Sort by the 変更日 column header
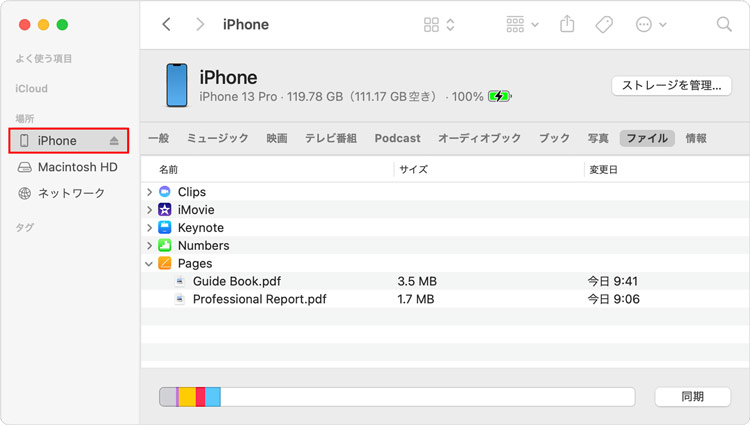This screenshot has height=425, width=750. pos(603,169)
